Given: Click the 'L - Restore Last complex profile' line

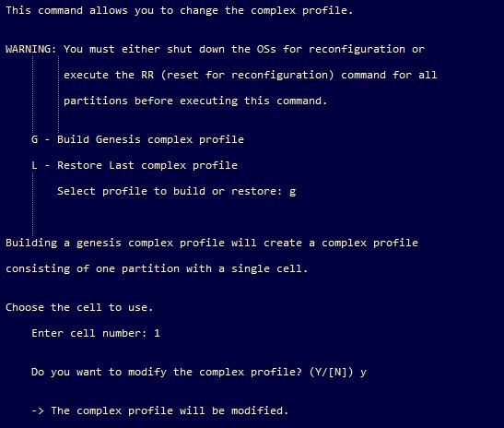Looking at the screenshot, I should coord(135,165).
